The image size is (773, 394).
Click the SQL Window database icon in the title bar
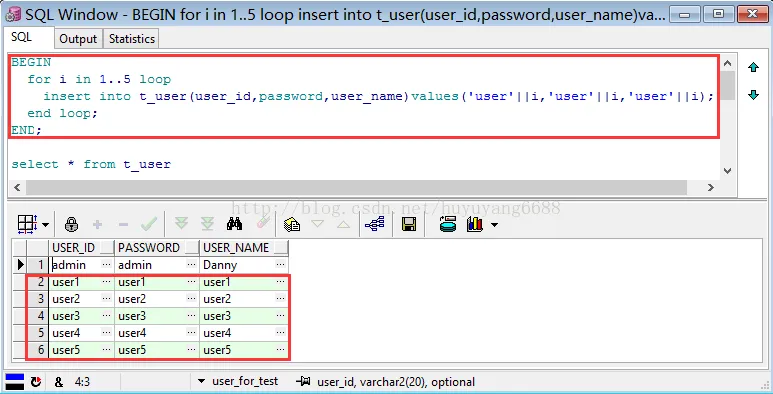tap(12, 14)
